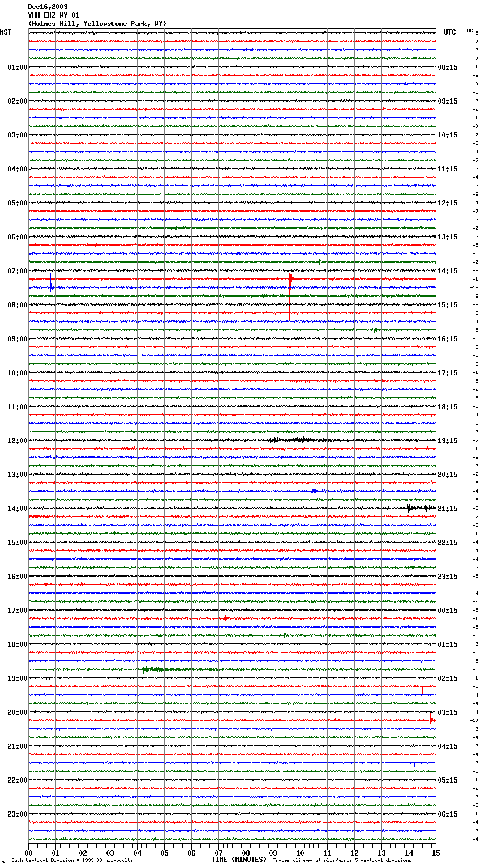
Task: Click the 06:15 UTC time label
Action: (x=448, y=814)
